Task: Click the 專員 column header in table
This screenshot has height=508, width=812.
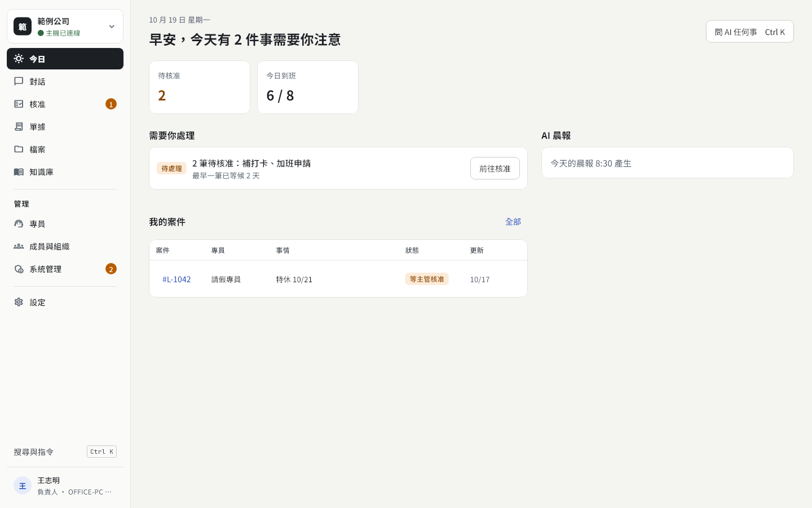Action: (218, 250)
